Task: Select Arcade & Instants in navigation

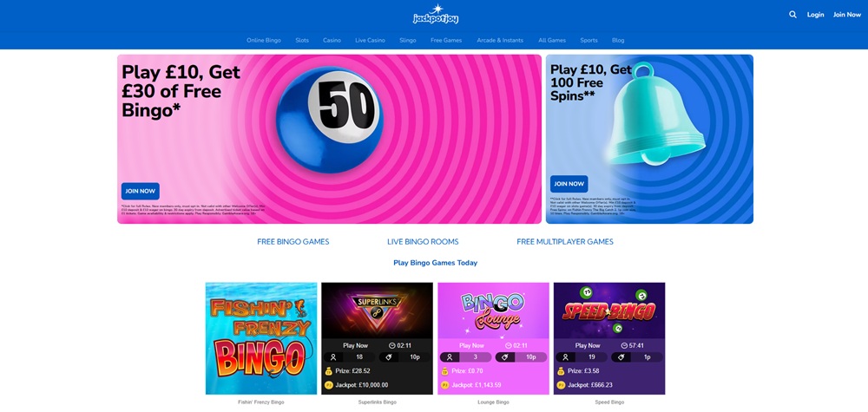Action: (x=500, y=41)
